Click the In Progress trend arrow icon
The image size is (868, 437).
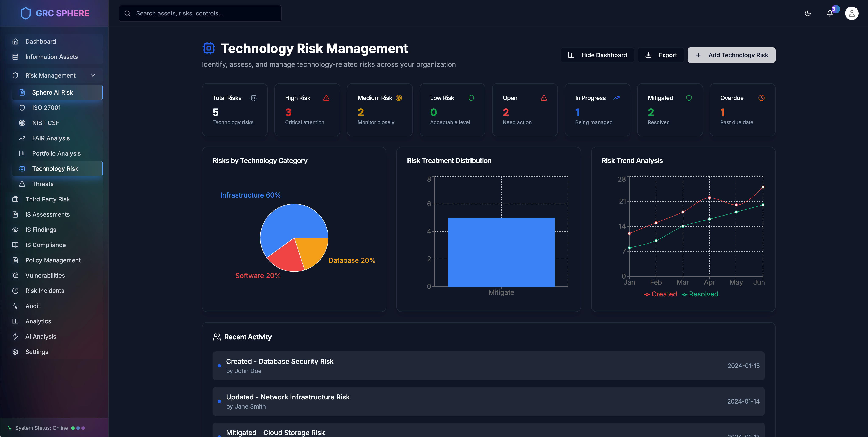tap(616, 98)
